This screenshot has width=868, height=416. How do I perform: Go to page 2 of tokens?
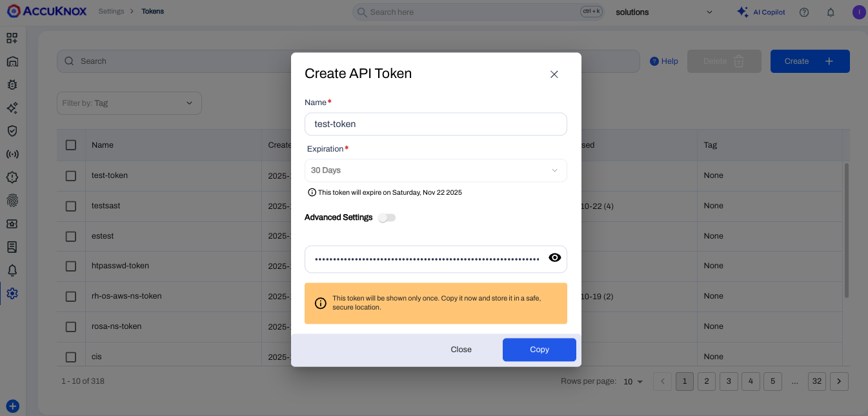pos(707,381)
